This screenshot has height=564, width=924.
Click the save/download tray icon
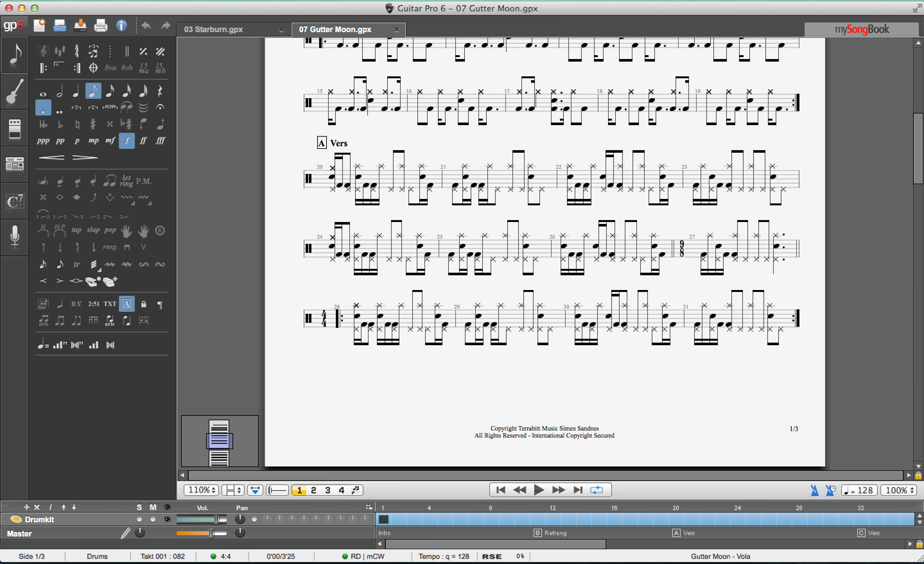[80, 25]
